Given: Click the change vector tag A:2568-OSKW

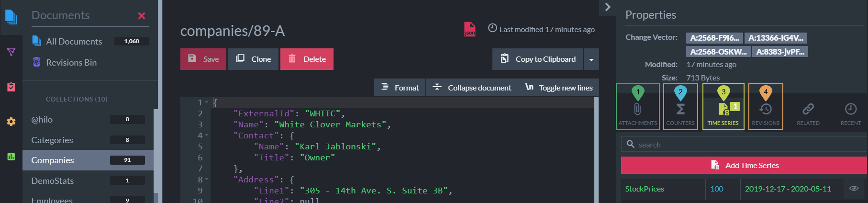Looking at the screenshot, I should pos(718,52).
